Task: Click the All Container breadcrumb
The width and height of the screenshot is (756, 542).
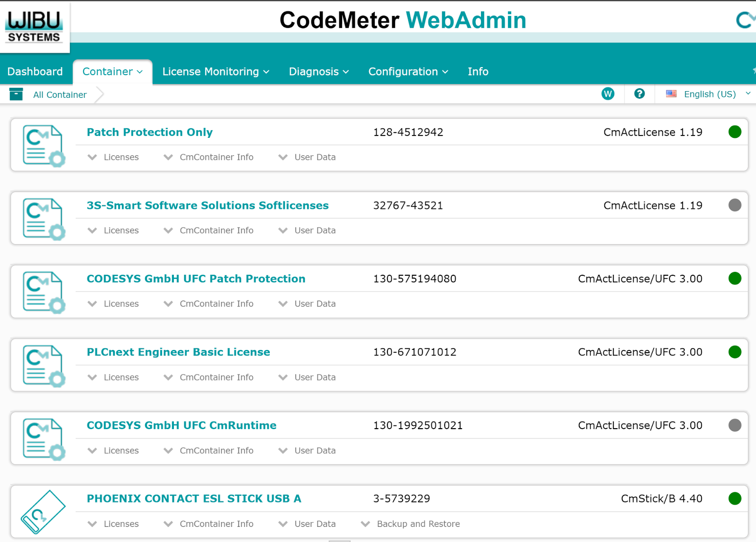Action: 60,94
